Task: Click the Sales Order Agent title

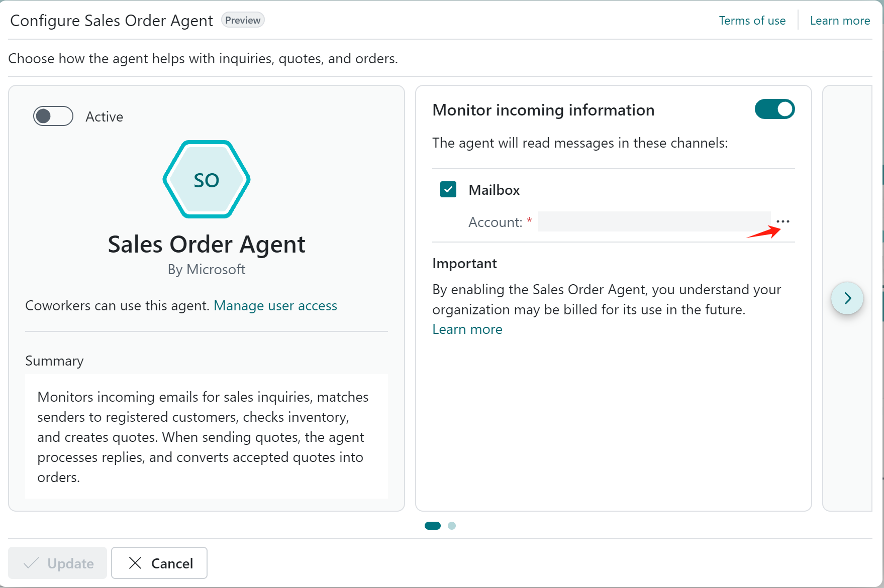Action: click(207, 245)
